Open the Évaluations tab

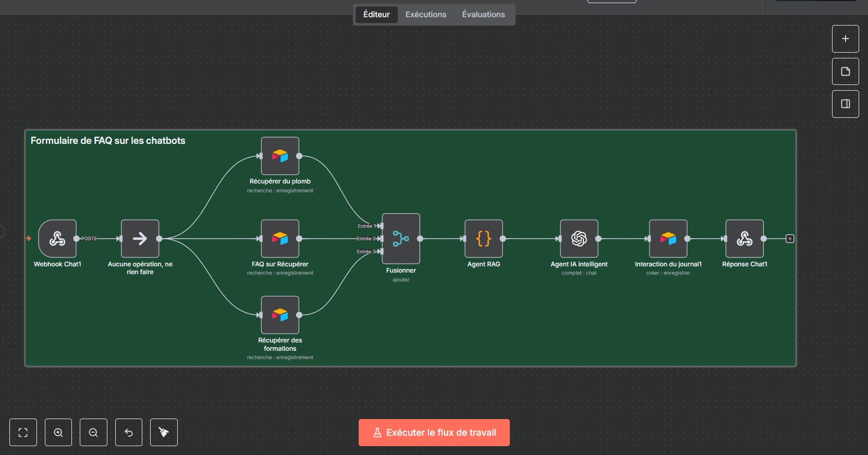(x=483, y=15)
